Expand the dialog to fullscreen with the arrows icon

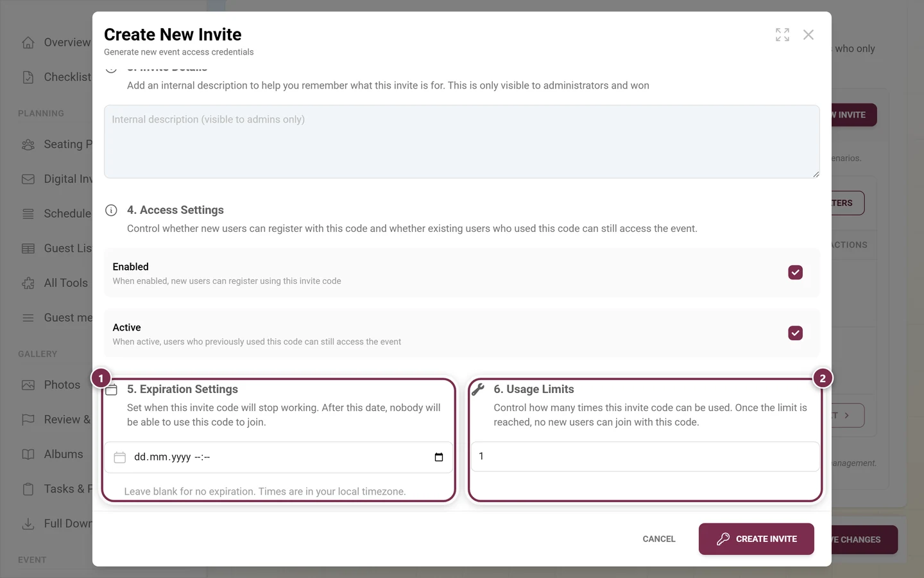[x=782, y=35]
